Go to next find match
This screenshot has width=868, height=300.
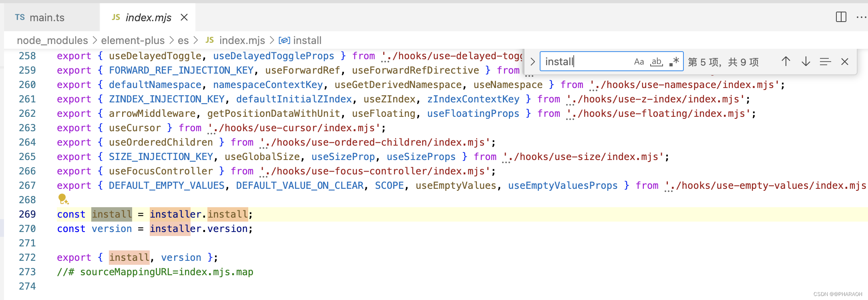pos(806,62)
